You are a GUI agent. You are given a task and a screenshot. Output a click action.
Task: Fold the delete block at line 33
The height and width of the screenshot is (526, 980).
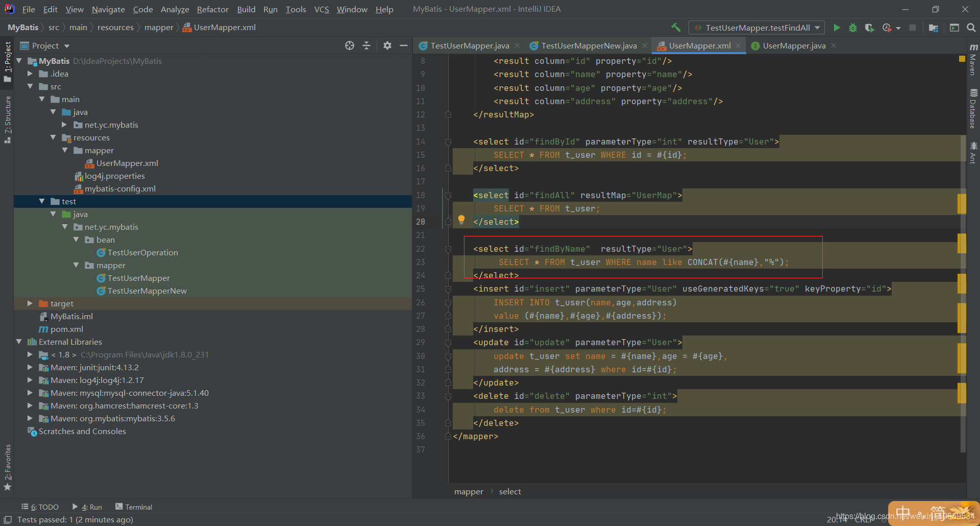[448, 396]
